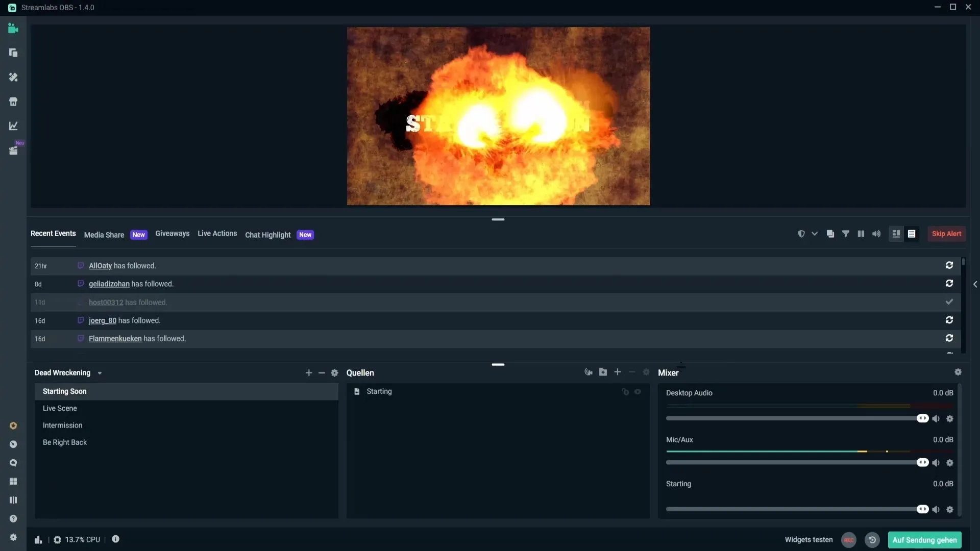Toggle mute on Desktop Audio channel

tap(936, 418)
